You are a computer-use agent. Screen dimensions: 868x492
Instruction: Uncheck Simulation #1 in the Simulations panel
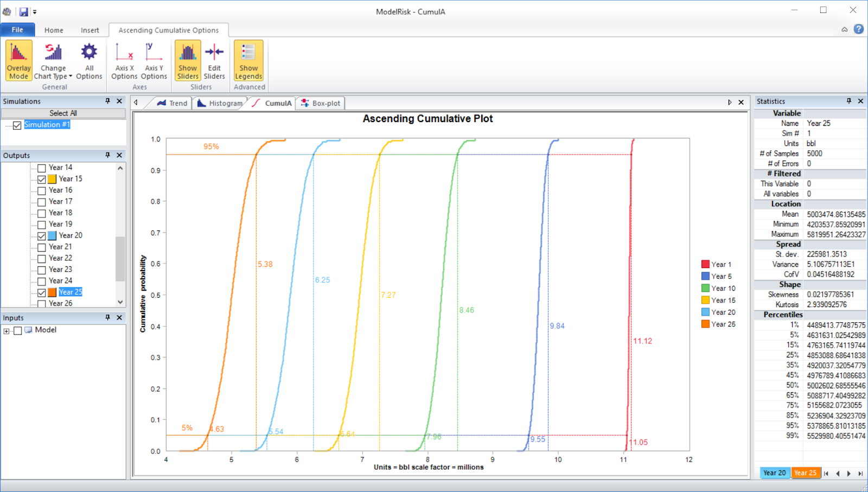click(17, 125)
